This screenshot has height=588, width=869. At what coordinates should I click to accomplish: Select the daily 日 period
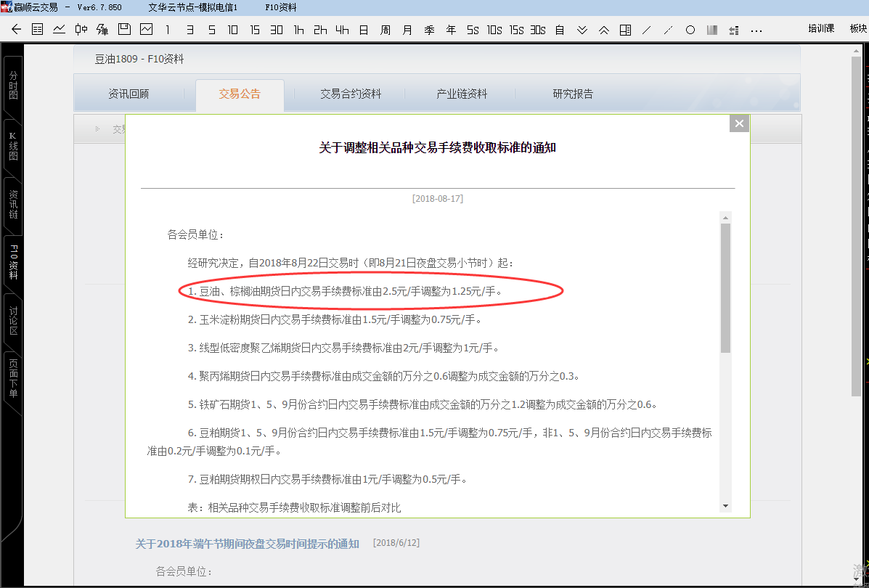coord(364,30)
